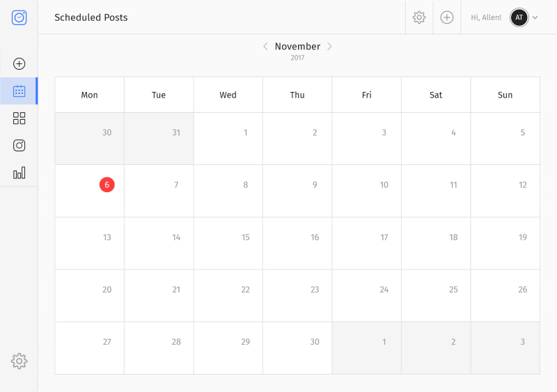Open the calendar view from the sidebar

pos(19,91)
